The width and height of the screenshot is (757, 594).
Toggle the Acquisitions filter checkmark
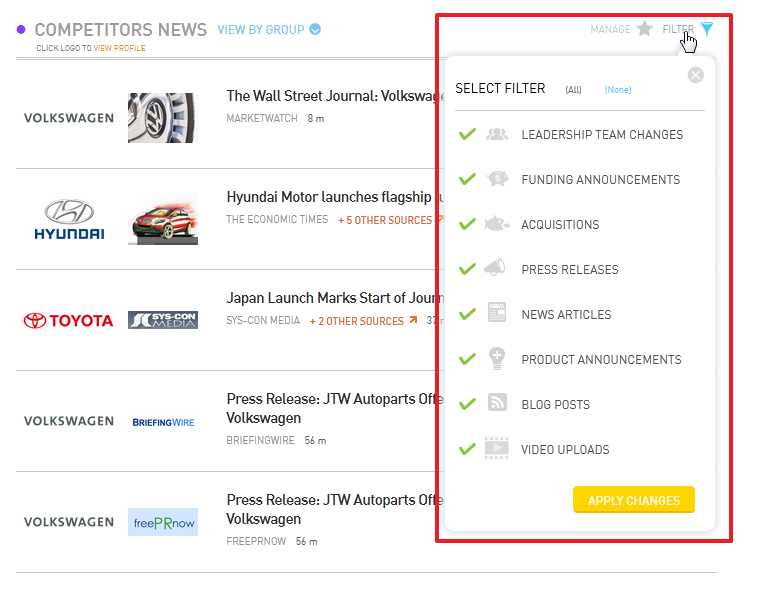pyautogui.click(x=467, y=224)
